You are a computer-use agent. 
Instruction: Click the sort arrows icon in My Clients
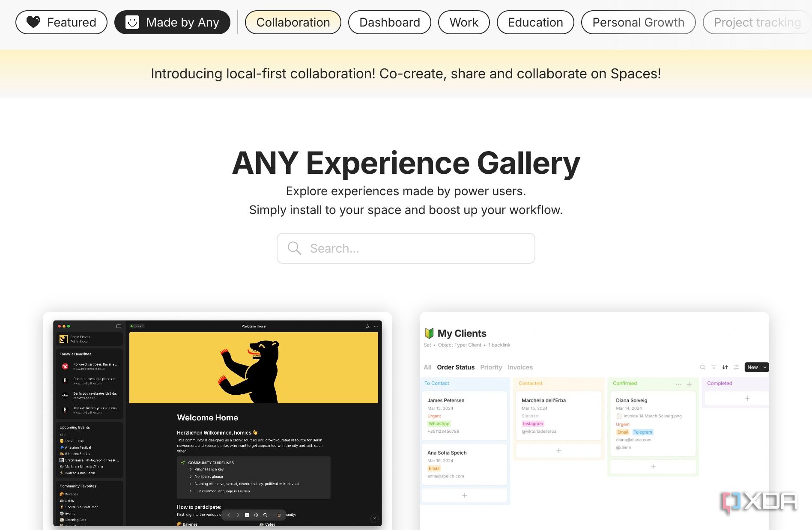coord(725,367)
